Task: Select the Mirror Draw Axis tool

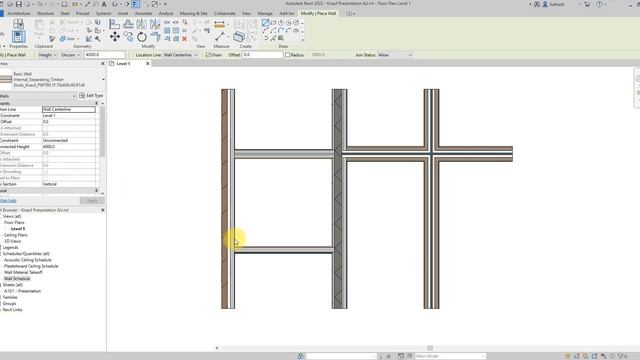Action: tap(155, 24)
